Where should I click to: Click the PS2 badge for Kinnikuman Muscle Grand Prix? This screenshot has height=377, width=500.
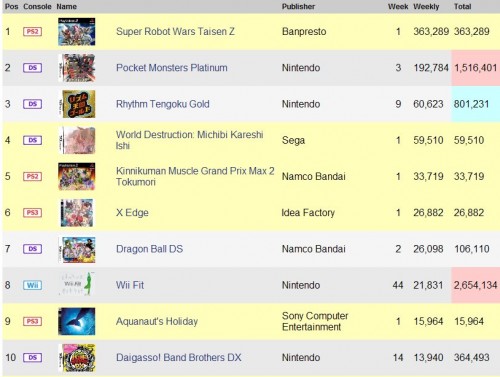pyautogui.click(x=32, y=176)
